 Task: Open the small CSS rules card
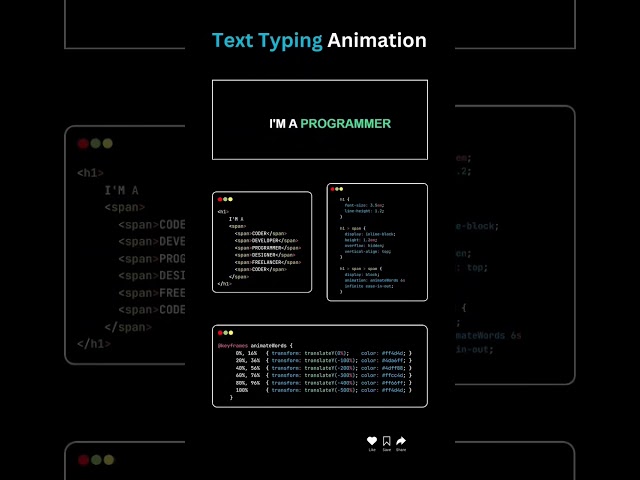377,242
